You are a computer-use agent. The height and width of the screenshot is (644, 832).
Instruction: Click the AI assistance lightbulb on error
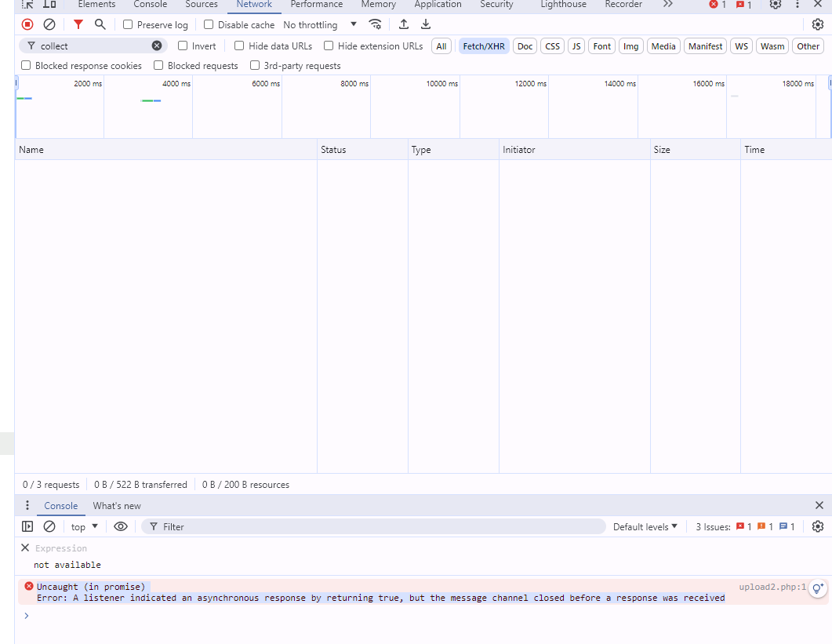point(818,588)
